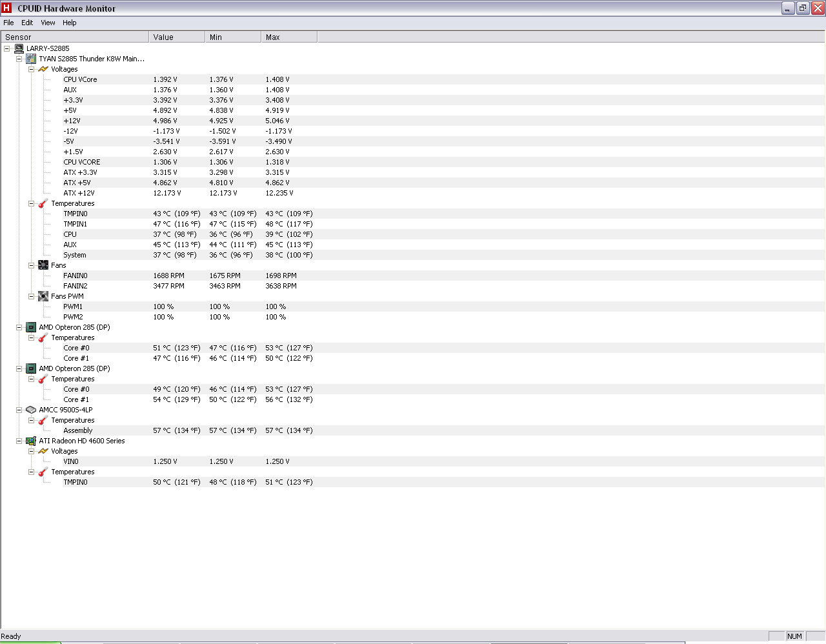The height and width of the screenshot is (644, 826).
Task: Click the Voltages icon above the VIN0 row
Action: pos(43,451)
